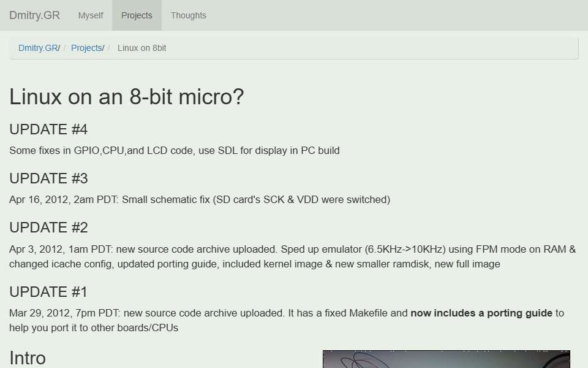The width and height of the screenshot is (588, 368).
Task: Select the UPDATE #4 heading
Action: 48,129
